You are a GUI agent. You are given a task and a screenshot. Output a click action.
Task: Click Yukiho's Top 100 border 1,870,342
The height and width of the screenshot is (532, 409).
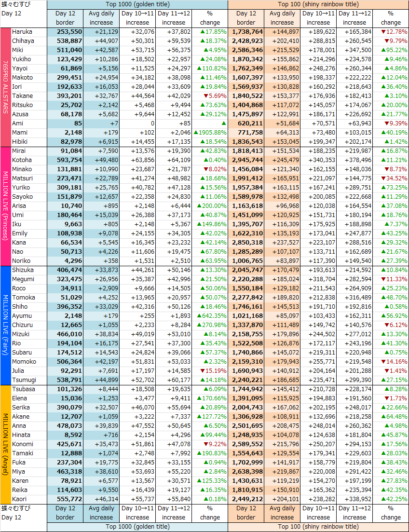tap(246, 59)
